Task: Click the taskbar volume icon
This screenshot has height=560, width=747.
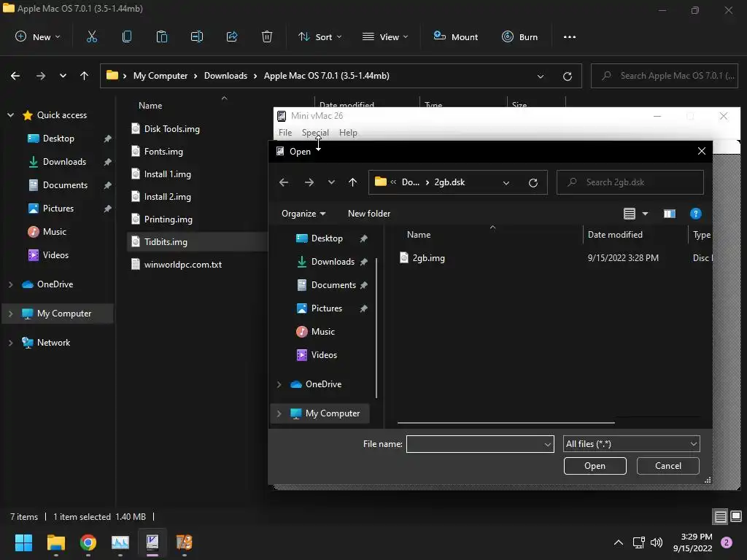Action: [657, 542]
